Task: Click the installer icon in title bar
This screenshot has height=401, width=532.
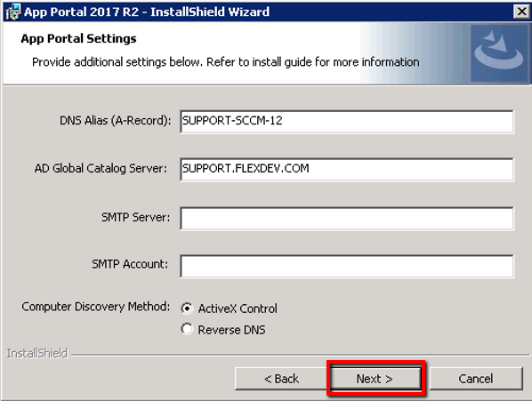Action: point(13,12)
